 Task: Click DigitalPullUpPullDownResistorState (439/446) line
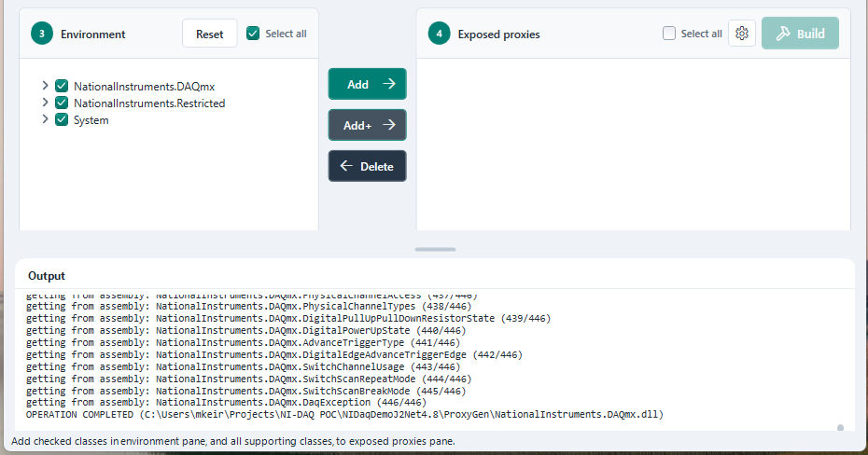[x=288, y=318]
